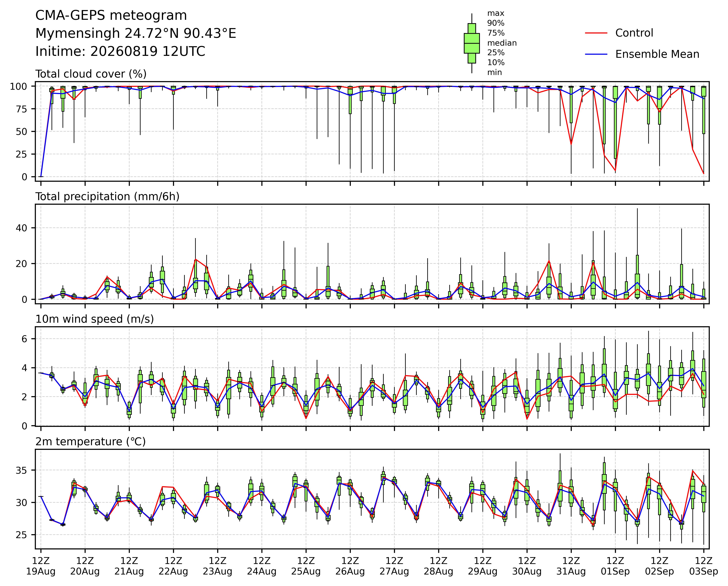Click the '12Z 02Sep' x-axis label
Image resolution: width=728 pixels, height=586 pixels.
[659, 566]
